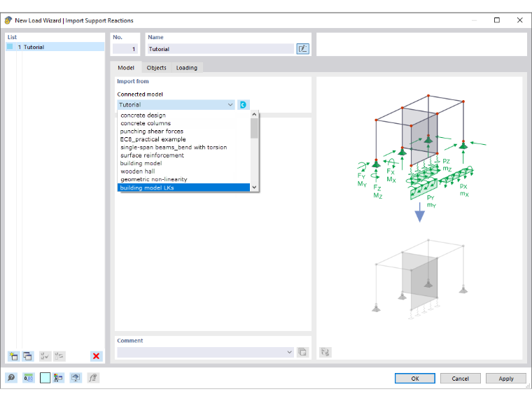Click the dropdown list scroll-down arrow
Viewport: 532px width, 401px height.
pyautogui.click(x=254, y=188)
